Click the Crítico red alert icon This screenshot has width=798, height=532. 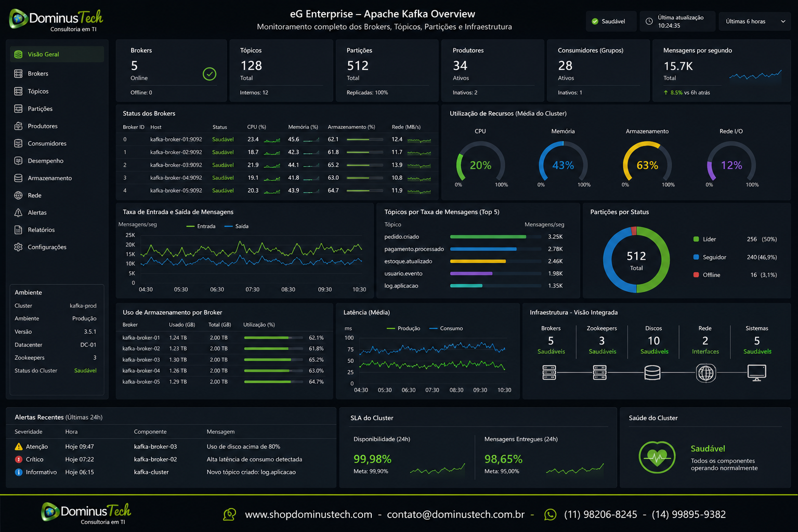(19, 459)
